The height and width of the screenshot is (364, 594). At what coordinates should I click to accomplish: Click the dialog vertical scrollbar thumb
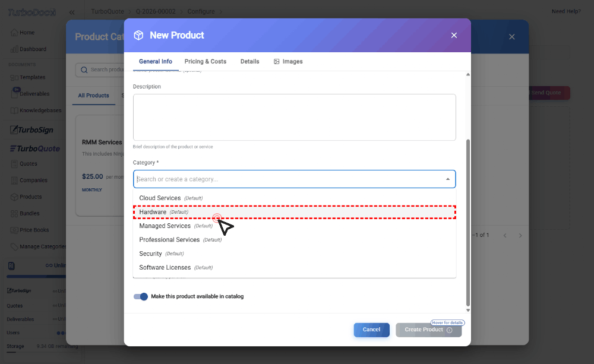[x=468, y=223]
